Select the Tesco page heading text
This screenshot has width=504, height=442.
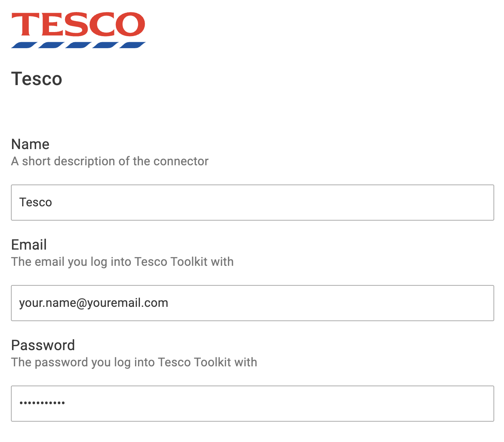click(x=36, y=79)
